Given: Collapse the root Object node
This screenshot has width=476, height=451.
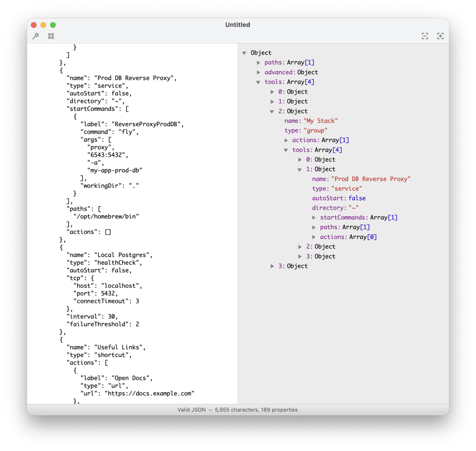Looking at the screenshot, I should (x=244, y=53).
